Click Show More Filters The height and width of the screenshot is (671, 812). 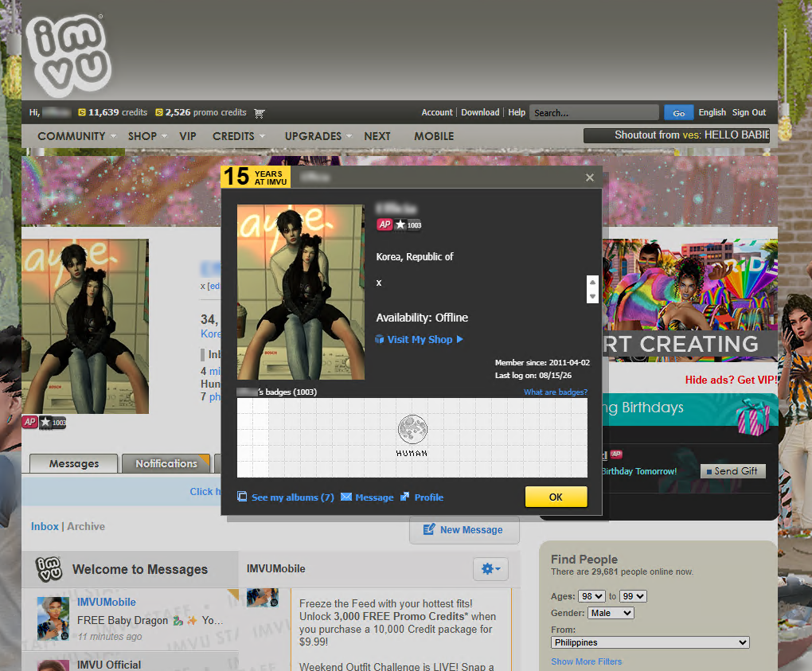pyautogui.click(x=586, y=661)
